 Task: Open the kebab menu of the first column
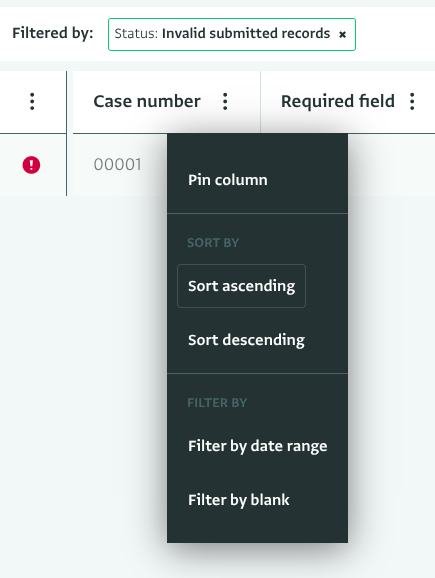(32, 101)
